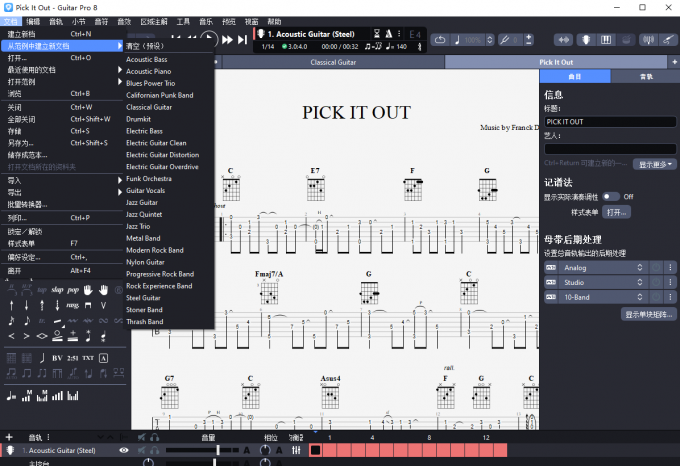Switch to the Classical Guitar document tab
The image size is (680, 466).
333,62
